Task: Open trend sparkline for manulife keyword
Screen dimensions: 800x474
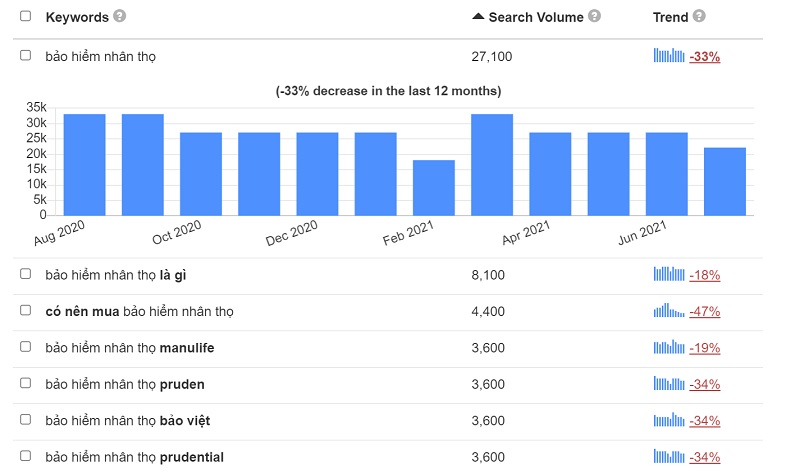Action: [x=669, y=348]
